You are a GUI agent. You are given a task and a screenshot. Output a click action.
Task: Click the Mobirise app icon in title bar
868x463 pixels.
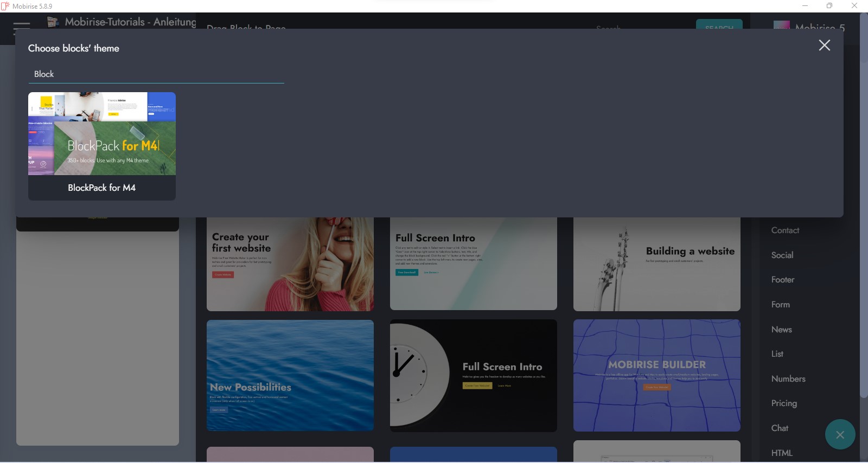5,6
